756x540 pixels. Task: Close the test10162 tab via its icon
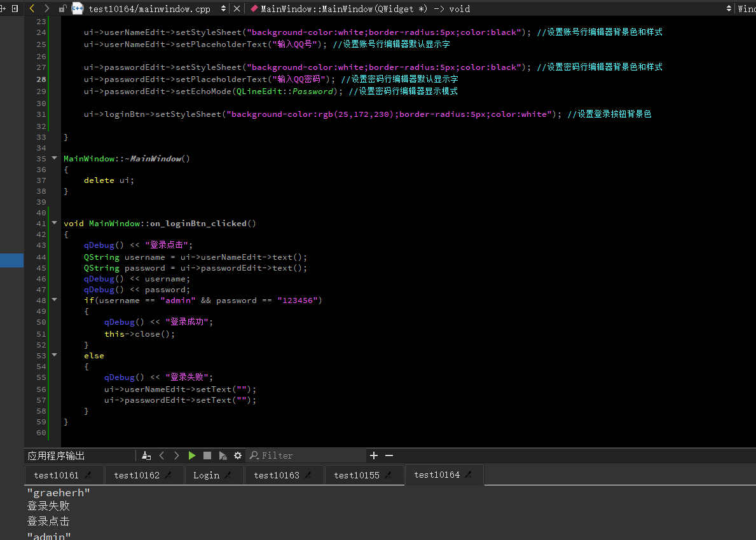click(x=168, y=475)
